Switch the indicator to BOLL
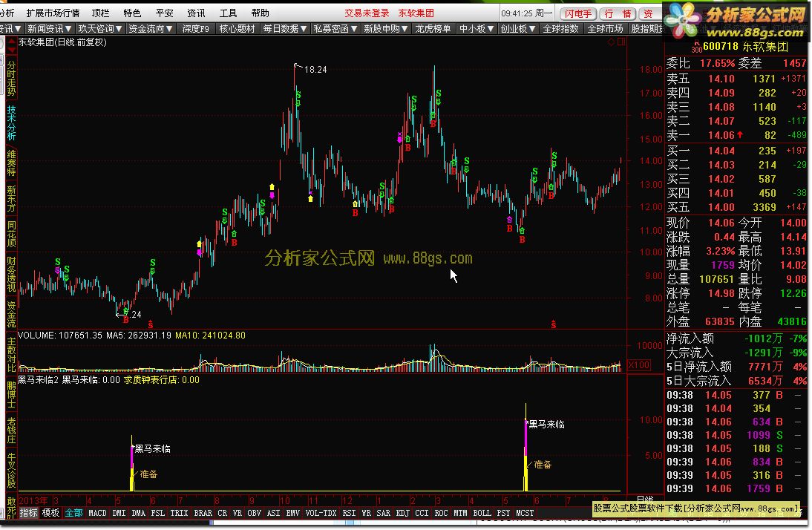812x530 pixels. coord(482,513)
